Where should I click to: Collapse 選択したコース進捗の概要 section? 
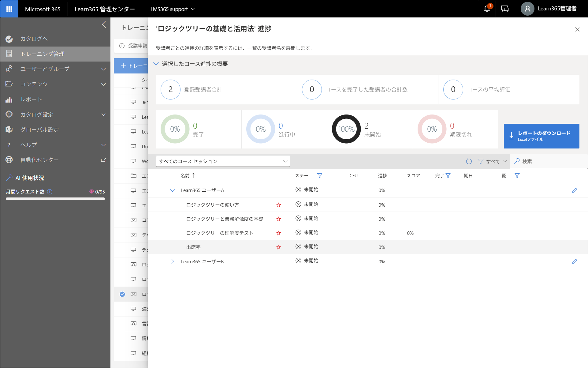(156, 64)
